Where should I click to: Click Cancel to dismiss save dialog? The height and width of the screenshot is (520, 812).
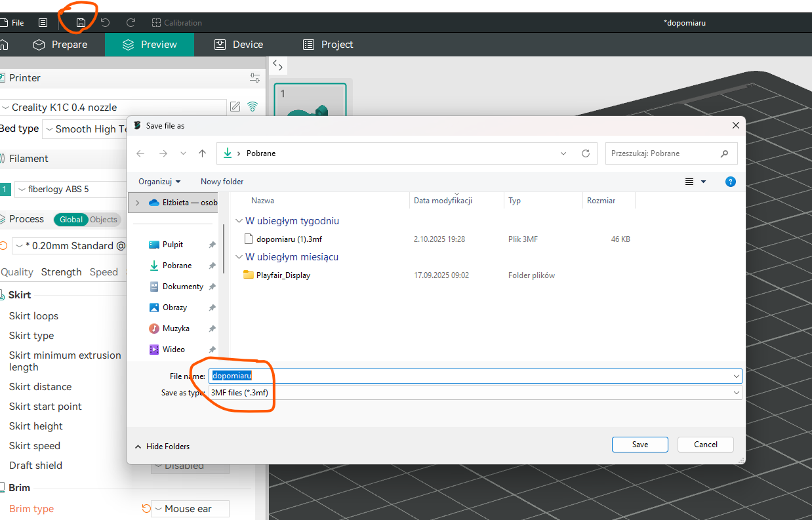705,445
